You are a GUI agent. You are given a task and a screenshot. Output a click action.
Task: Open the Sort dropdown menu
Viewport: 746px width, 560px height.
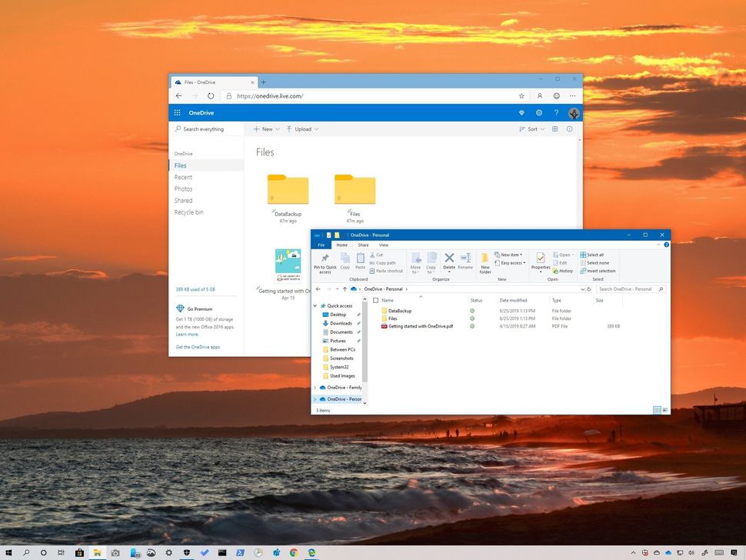coord(532,128)
